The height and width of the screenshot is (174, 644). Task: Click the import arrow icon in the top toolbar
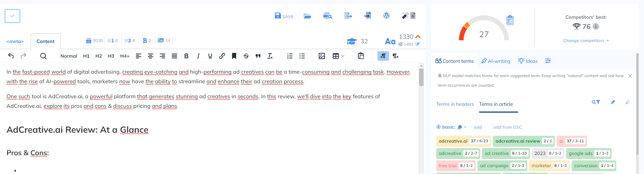[368, 15]
